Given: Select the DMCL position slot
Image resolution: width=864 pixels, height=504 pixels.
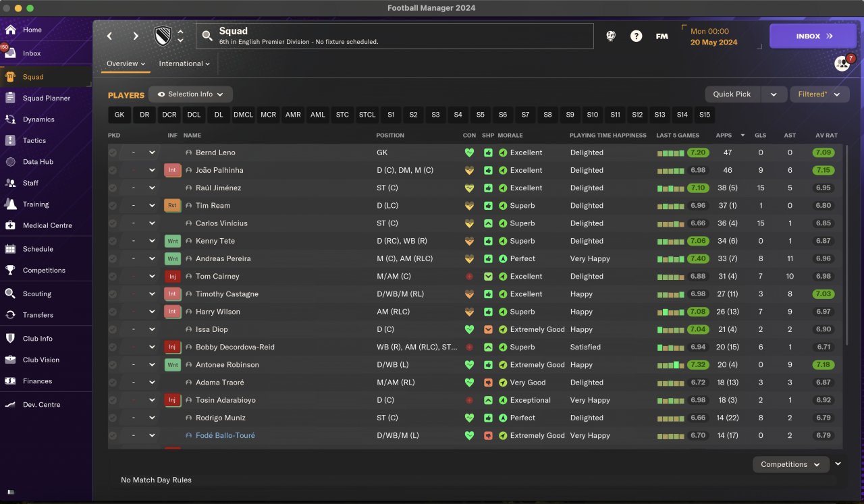Looking at the screenshot, I should (x=244, y=115).
